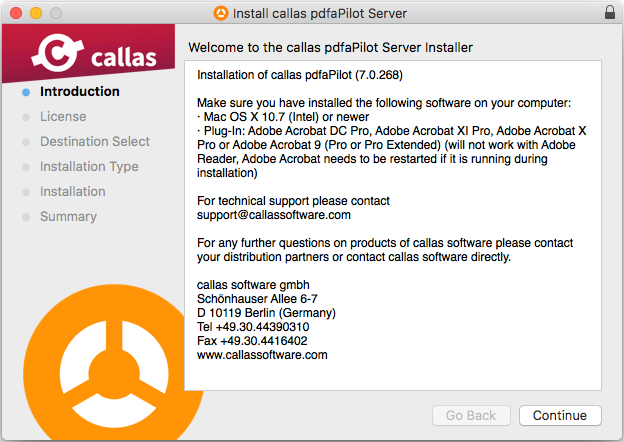This screenshot has width=624, height=442.
Task: Click the support@callassoftware.com email address
Action: [274, 215]
